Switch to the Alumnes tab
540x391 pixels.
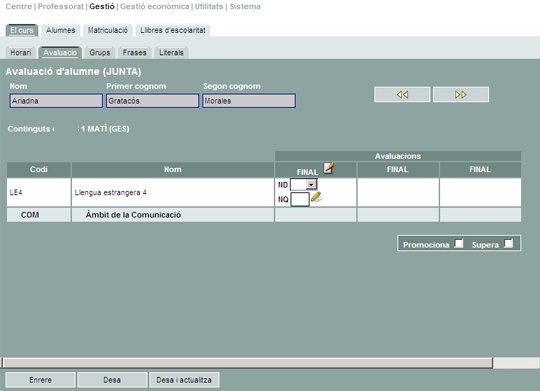coord(61,30)
